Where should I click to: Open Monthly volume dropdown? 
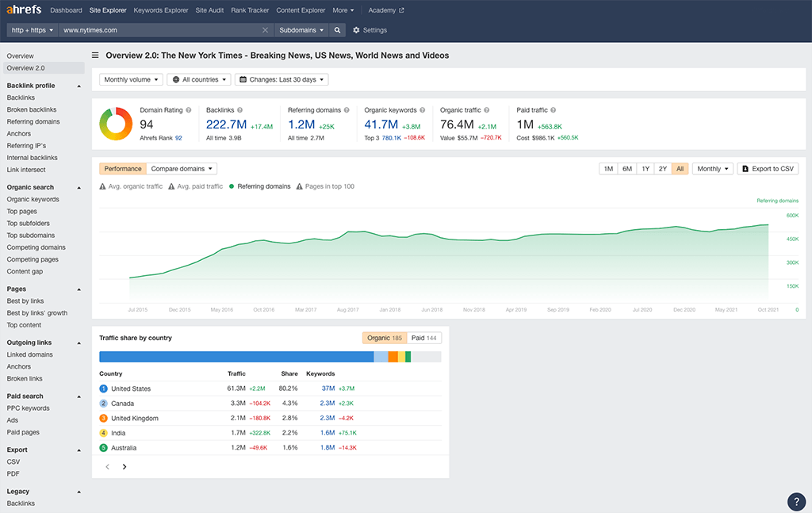pos(131,79)
